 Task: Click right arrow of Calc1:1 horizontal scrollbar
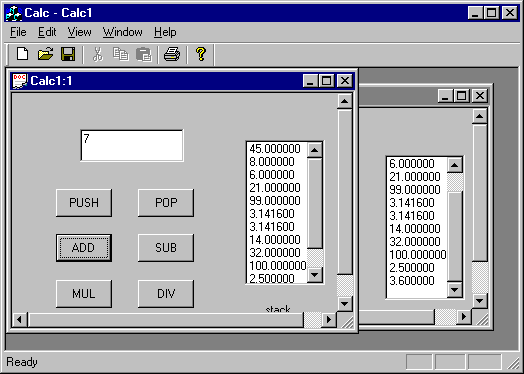[x=329, y=320]
